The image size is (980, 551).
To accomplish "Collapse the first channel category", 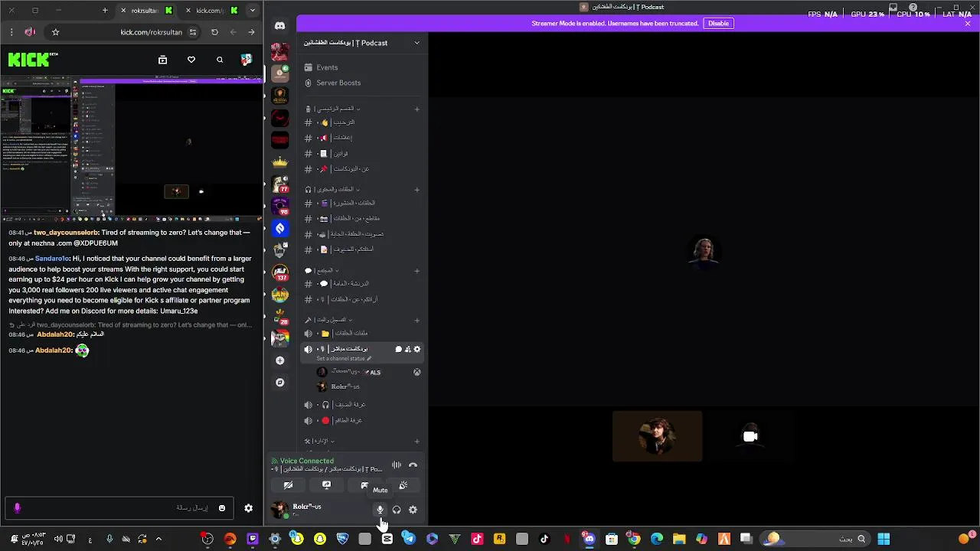I will [x=333, y=109].
